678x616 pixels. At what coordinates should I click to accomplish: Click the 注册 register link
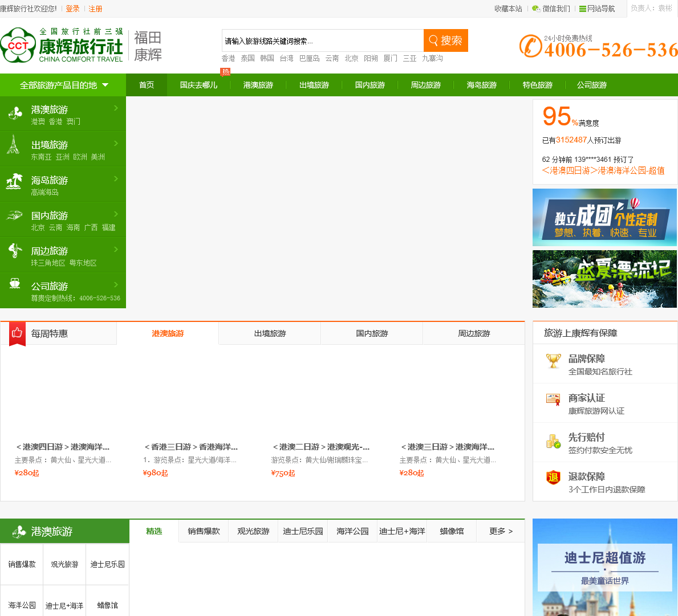[95, 9]
